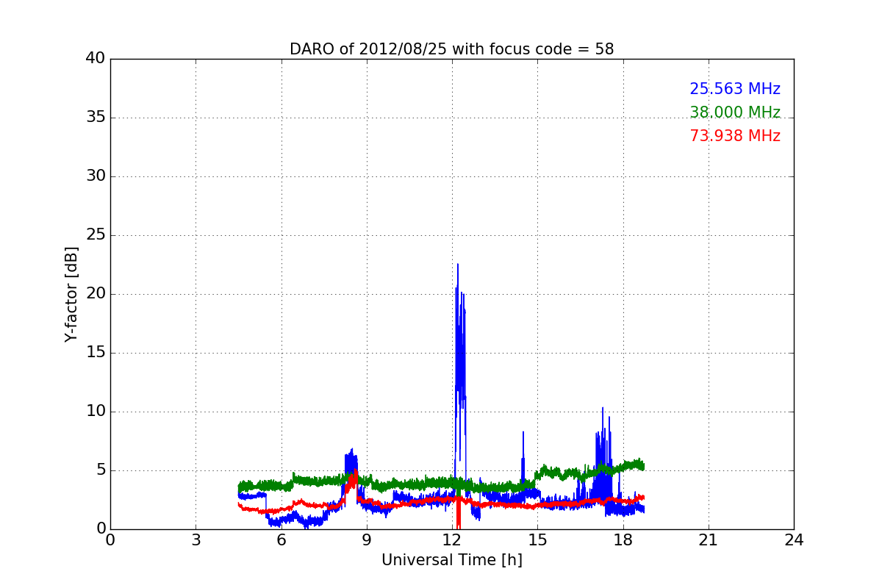Click the x-axis tick label 9
The height and width of the screenshot is (588, 882).
pyautogui.click(x=367, y=540)
